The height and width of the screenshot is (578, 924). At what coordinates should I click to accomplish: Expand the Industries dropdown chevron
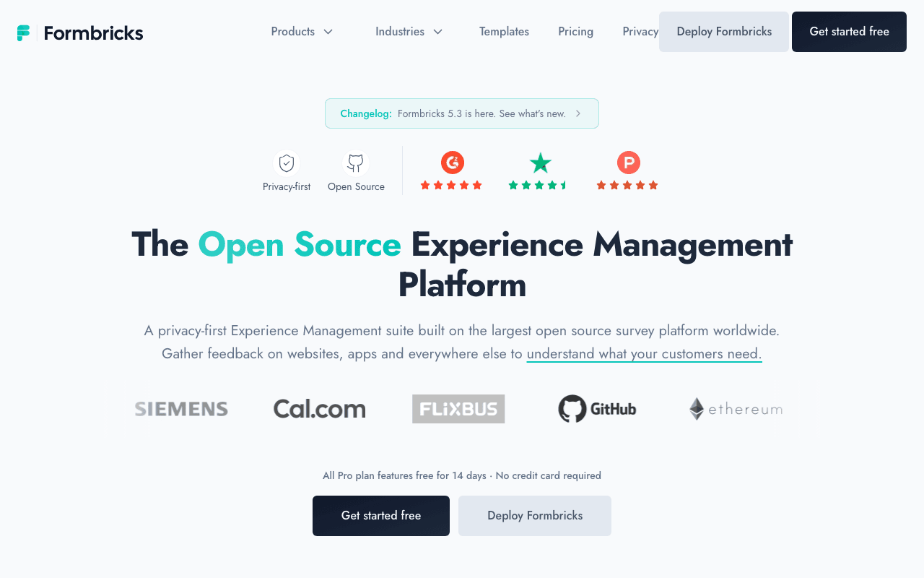pos(437,32)
